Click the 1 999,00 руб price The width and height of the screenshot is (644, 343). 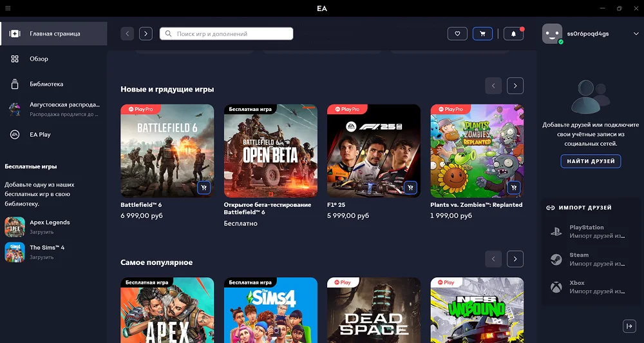point(451,215)
